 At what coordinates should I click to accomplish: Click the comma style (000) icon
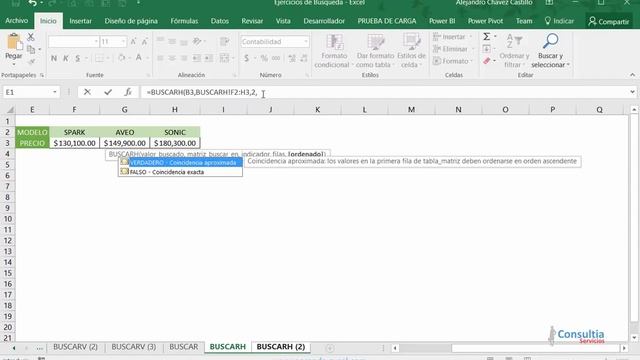coord(276,58)
